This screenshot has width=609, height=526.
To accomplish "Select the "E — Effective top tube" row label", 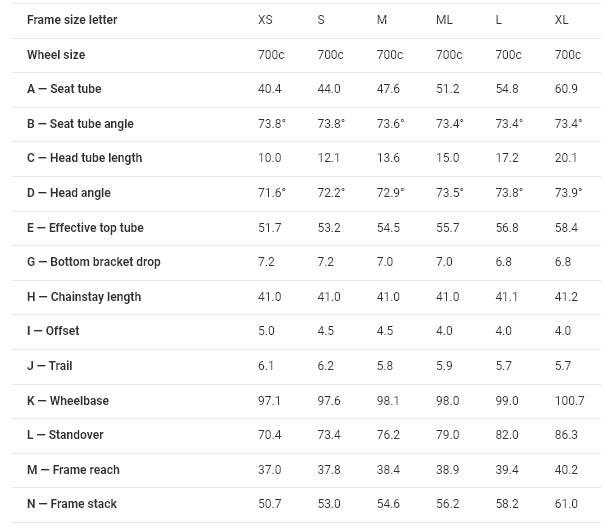I will point(85,228).
